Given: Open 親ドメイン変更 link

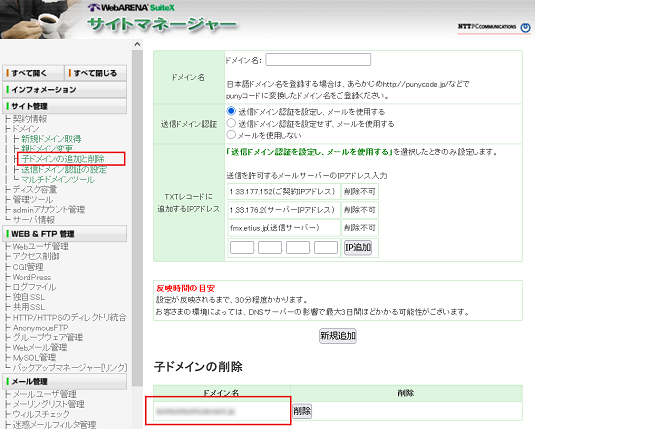Looking at the screenshot, I should coord(47,149).
